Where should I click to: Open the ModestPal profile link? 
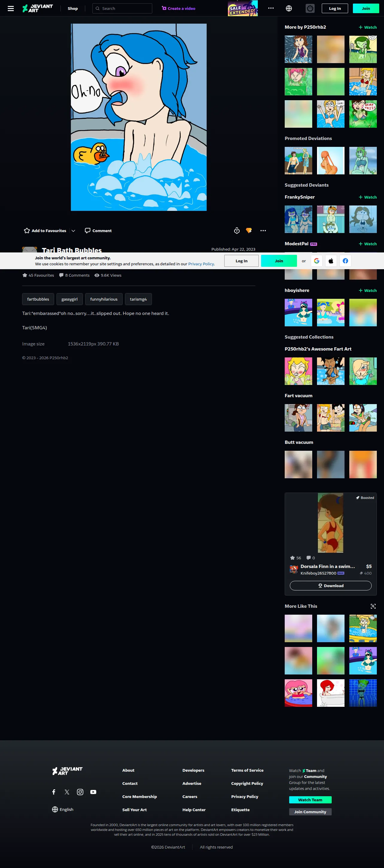(296, 244)
